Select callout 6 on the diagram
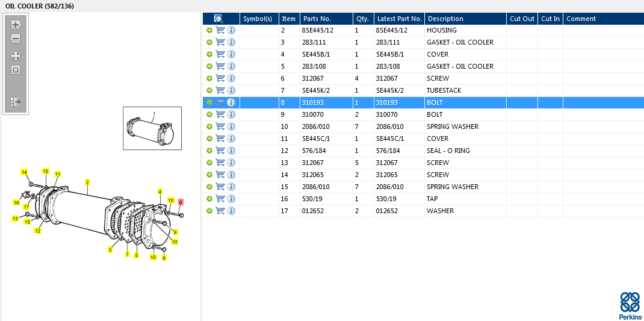This screenshot has height=321, width=644. [164, 258]
